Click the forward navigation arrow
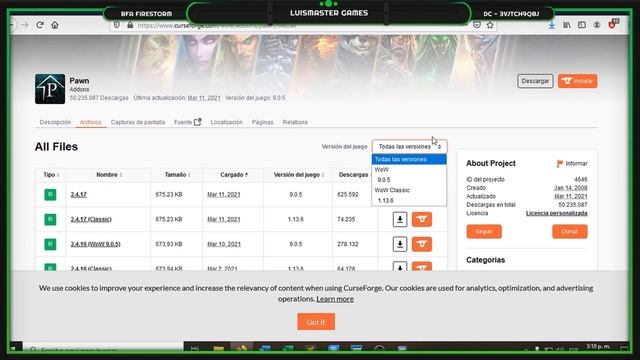The width and height of the screenshot is (640, 360). pos(25,25)
